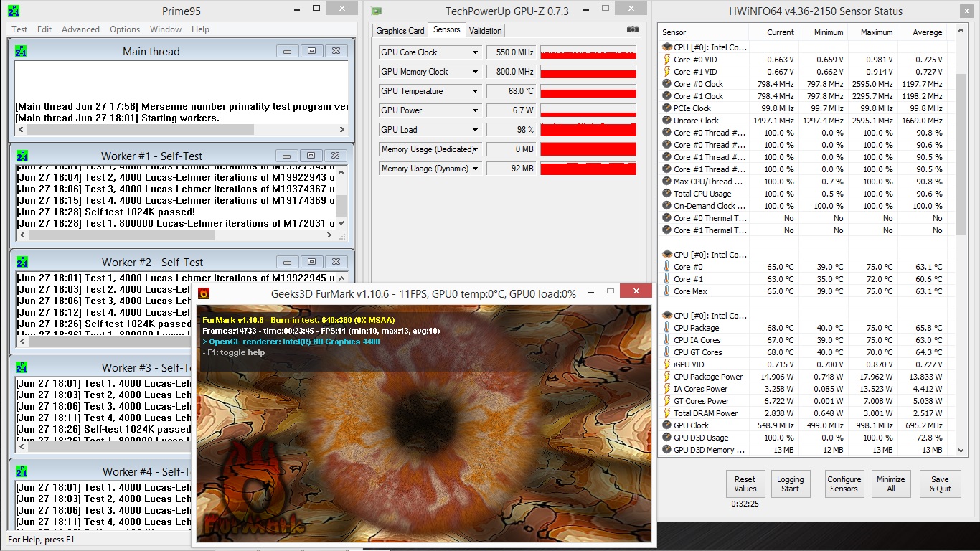Click the HWiNFO sensor list scroll down arrow
The image size is (980, 551).
[961, 451]
